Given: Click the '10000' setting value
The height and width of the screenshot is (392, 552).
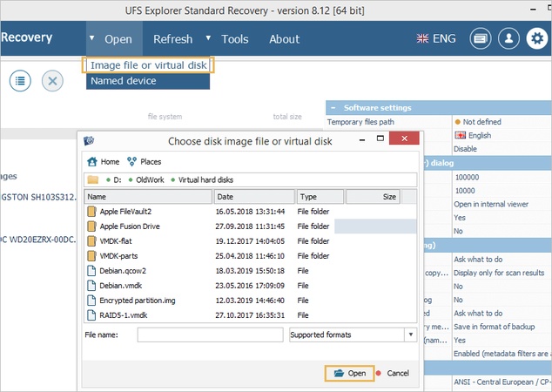Looking at the screenshot, I should 465,191.
